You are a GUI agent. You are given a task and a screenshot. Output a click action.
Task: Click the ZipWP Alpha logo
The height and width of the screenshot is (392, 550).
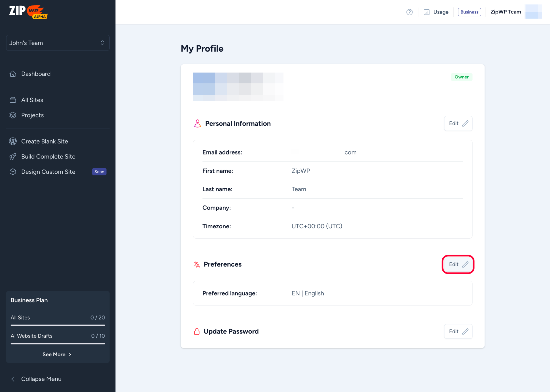[28, 12]
